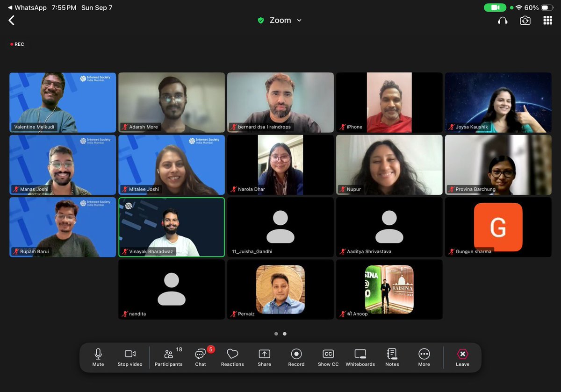Screen dimensions: 561x392
Task: Open the Participants panel
Action: click(x=169, y=358)
